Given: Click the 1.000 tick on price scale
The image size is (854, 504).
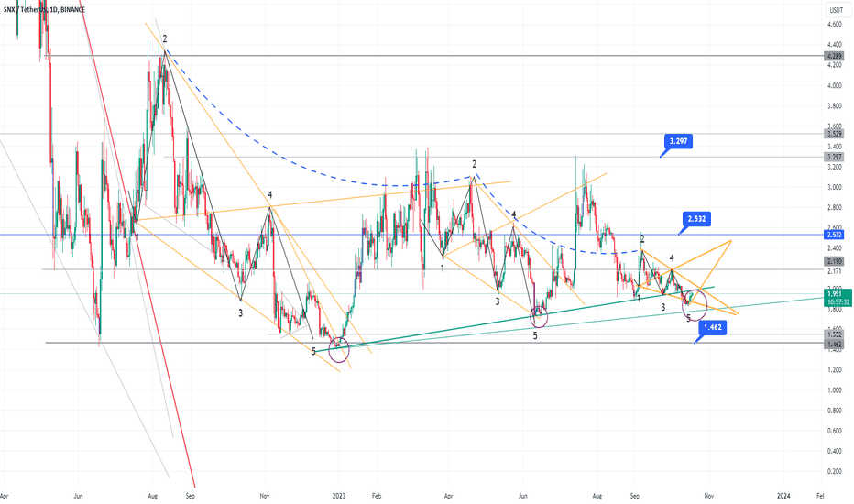Looking at the screenshot, I should click(834, 390).
